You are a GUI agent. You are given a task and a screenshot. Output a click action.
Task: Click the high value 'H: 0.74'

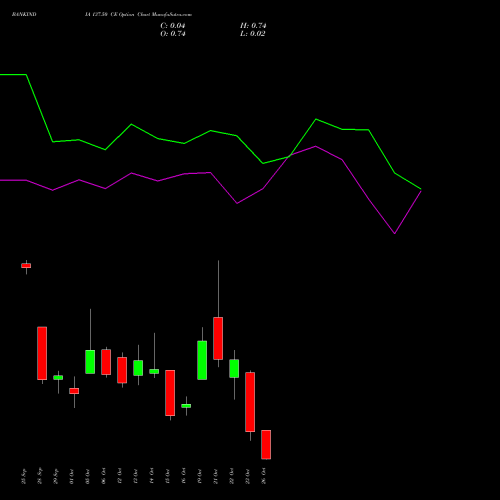pos(253,26)
